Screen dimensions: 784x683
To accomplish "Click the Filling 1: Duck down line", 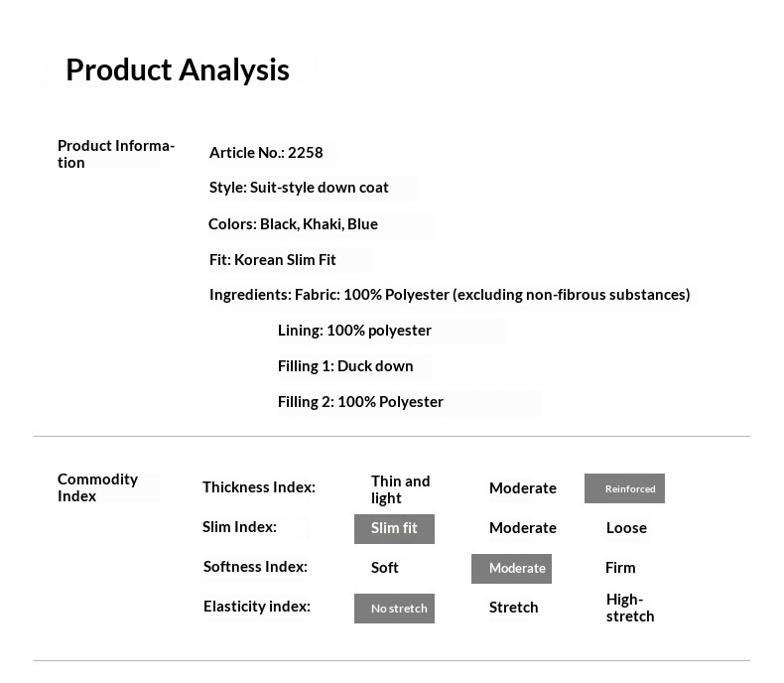I will [x=345, y=366].
